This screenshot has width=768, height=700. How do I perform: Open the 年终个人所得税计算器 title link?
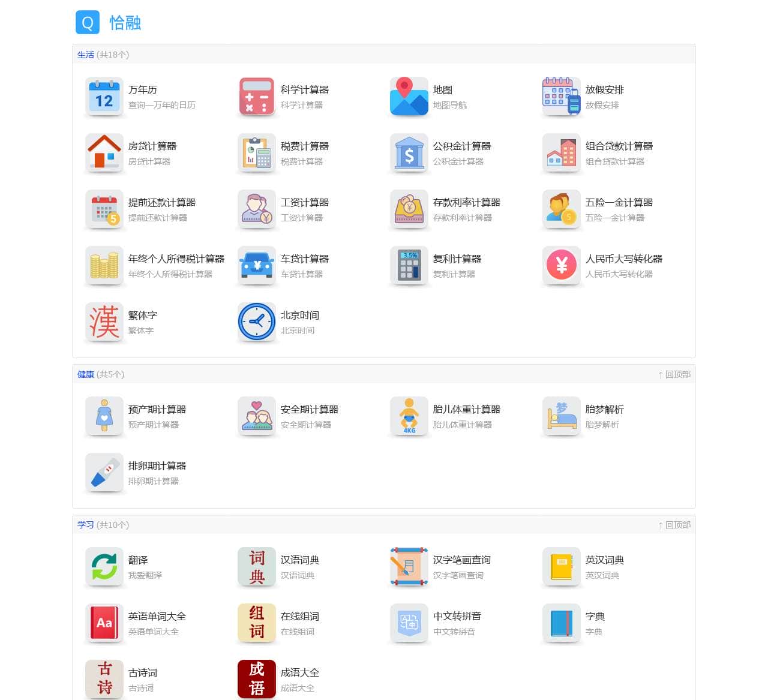click(x=176, y=259)
